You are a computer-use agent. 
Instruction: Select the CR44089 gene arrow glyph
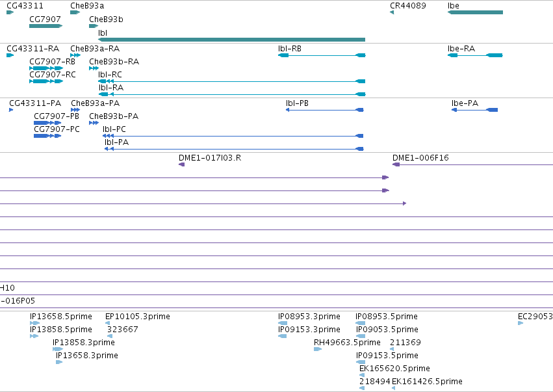point(392,12)
